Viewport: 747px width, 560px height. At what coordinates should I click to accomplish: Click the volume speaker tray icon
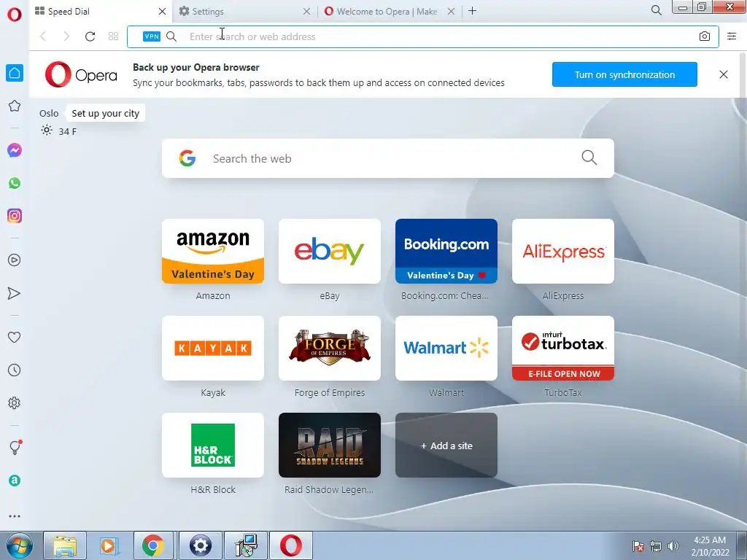click(673, 546)
